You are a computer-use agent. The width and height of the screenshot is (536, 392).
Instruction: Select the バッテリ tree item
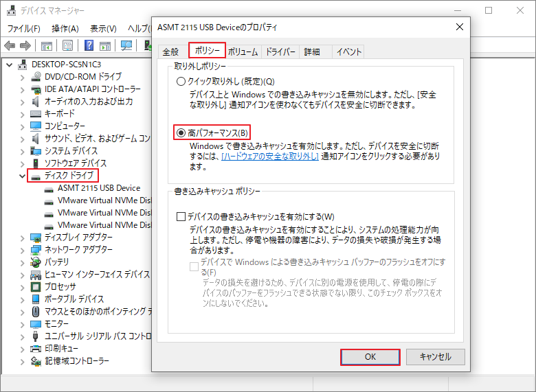pos(56,262)
